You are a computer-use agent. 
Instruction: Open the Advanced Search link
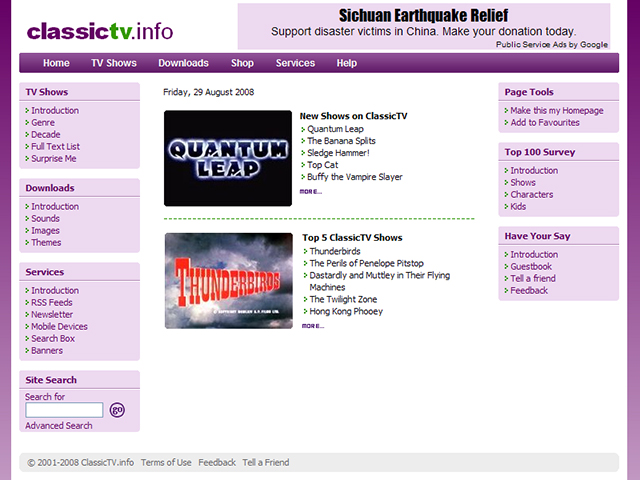tap(59, 426)
